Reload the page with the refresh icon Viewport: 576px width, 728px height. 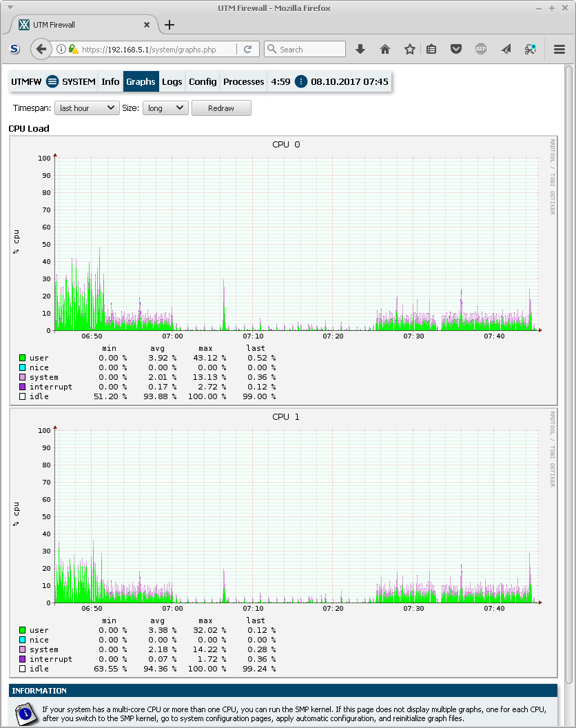(248, 49)
